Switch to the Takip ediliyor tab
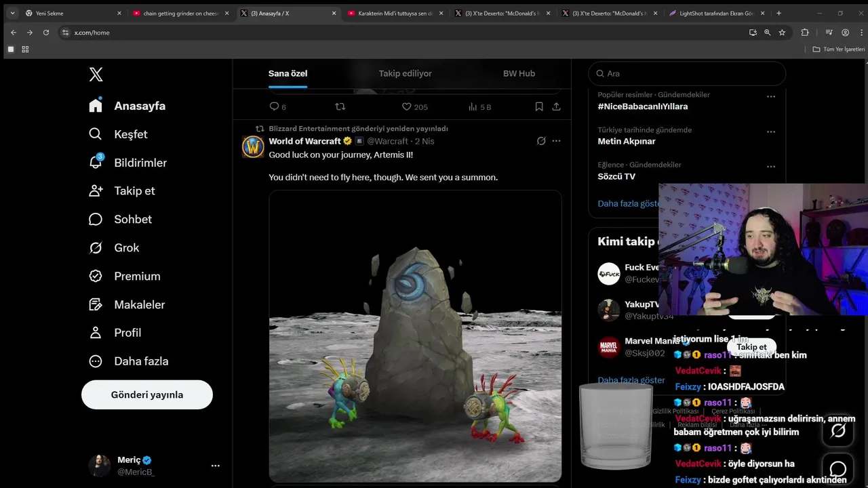The width and height of the screenshot is (868, 488). point(405,73)
